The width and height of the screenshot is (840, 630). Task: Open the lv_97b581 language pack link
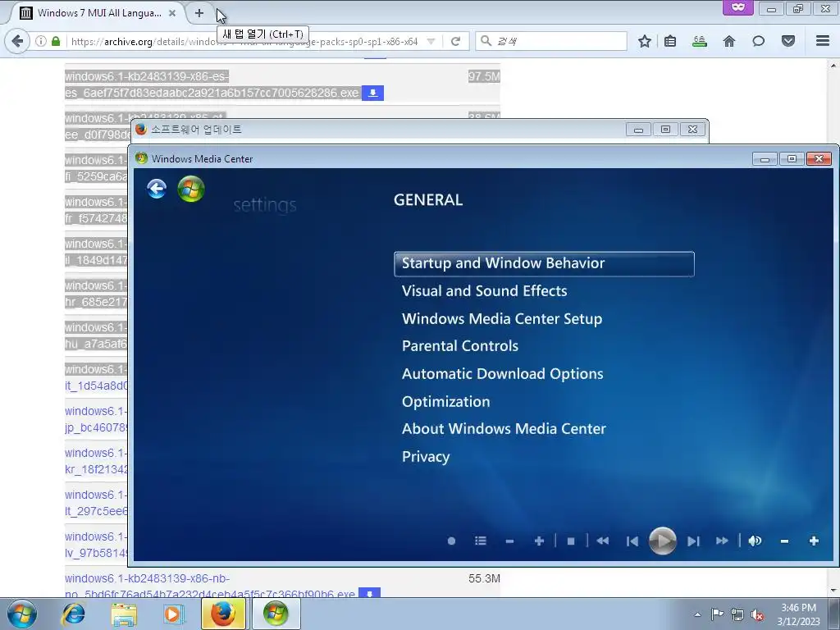click(97, 545)
